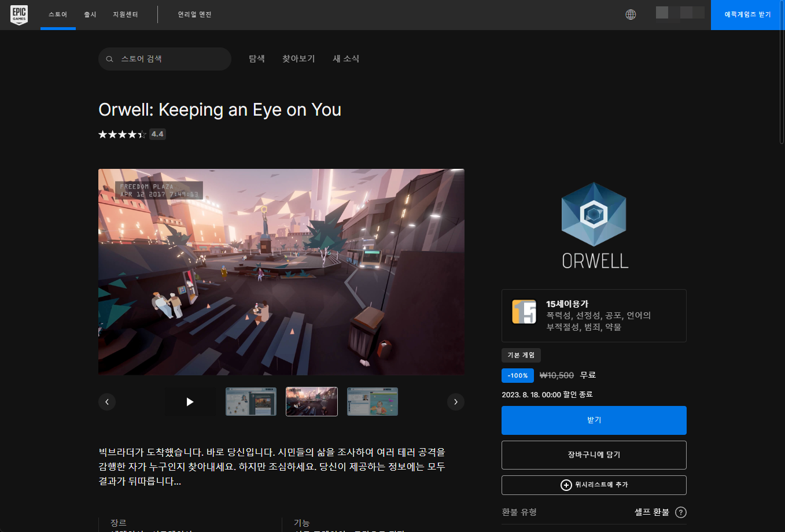Open the 지원센터 menu
Screen dimensions: 785x532
126,14
